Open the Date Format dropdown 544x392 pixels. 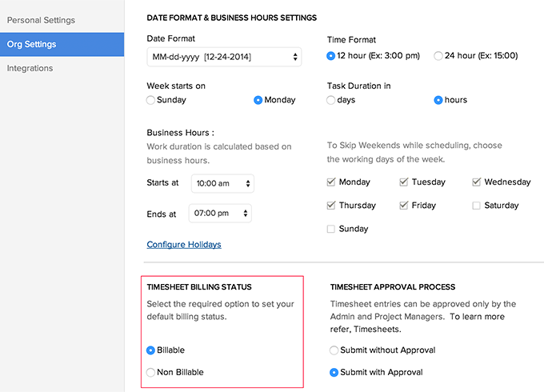point(224,57)
